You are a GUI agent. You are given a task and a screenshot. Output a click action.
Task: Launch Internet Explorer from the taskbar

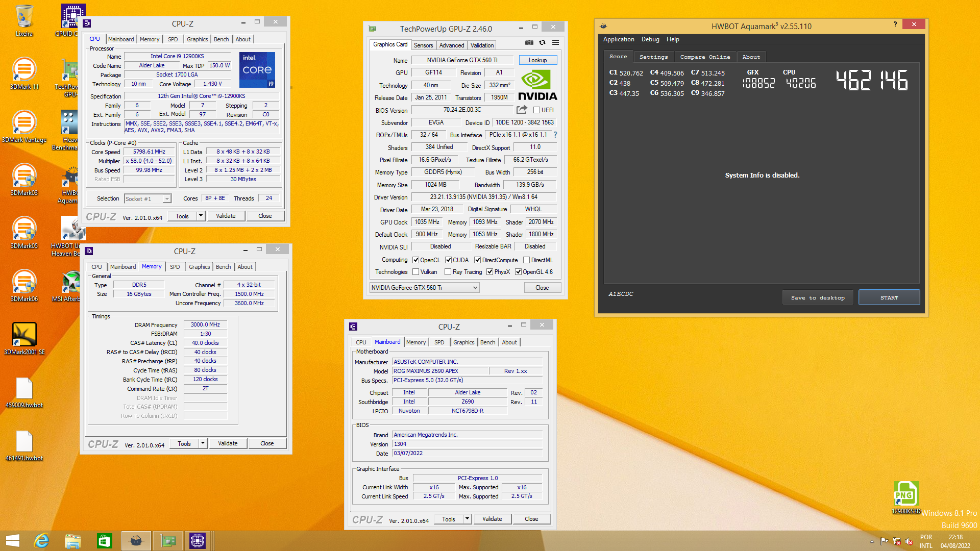point(41,541)
